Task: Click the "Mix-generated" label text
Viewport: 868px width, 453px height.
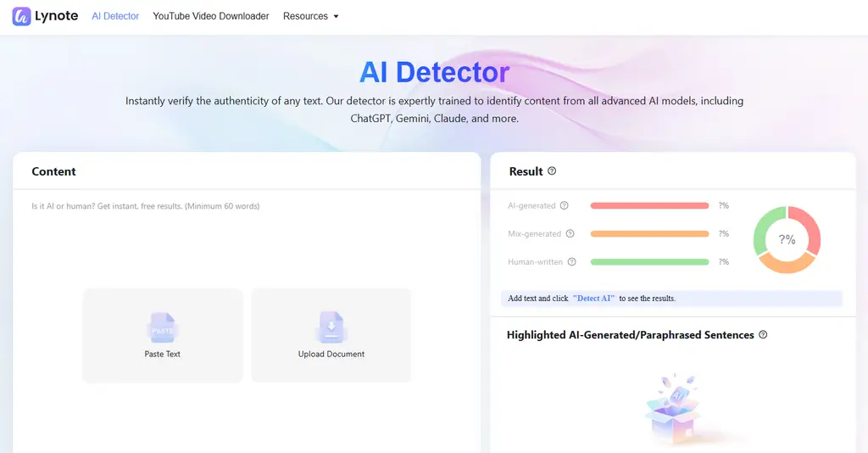Action: [534, 233]
